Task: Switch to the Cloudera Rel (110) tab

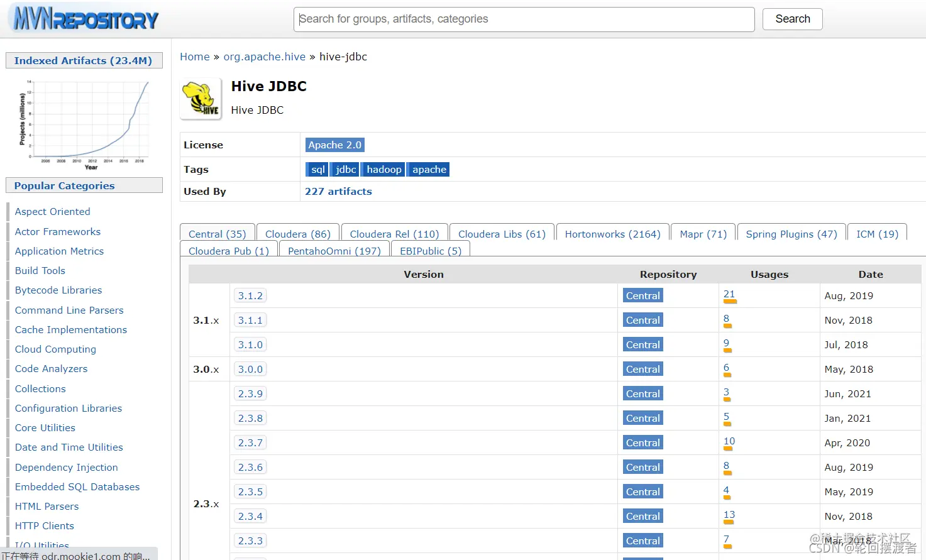Action: click(x=394, y=234)
